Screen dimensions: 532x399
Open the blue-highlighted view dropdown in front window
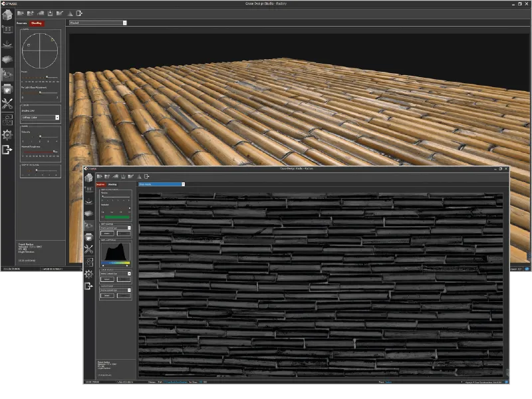[161, 184]
